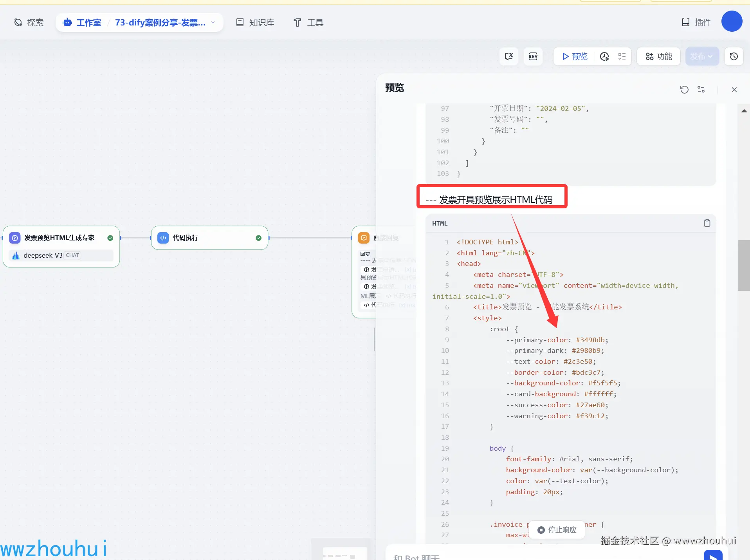
Task: Click code line --text-color: #2c3e50;
Action: [x=551, y=361]
